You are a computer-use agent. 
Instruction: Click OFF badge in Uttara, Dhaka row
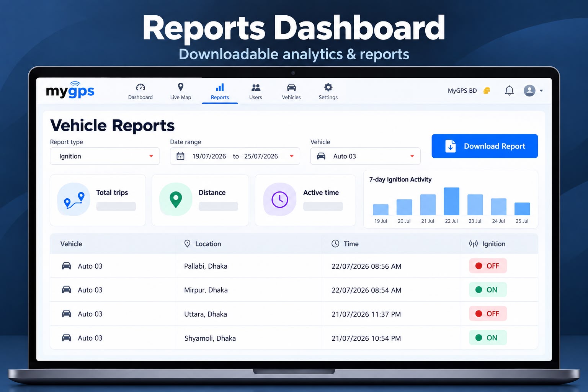coord(488,314)
